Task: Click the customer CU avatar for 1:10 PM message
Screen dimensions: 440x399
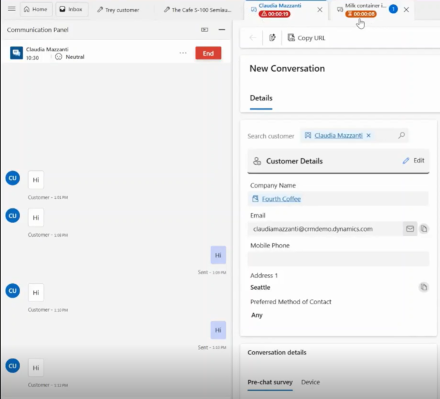Action: [13, 291]
